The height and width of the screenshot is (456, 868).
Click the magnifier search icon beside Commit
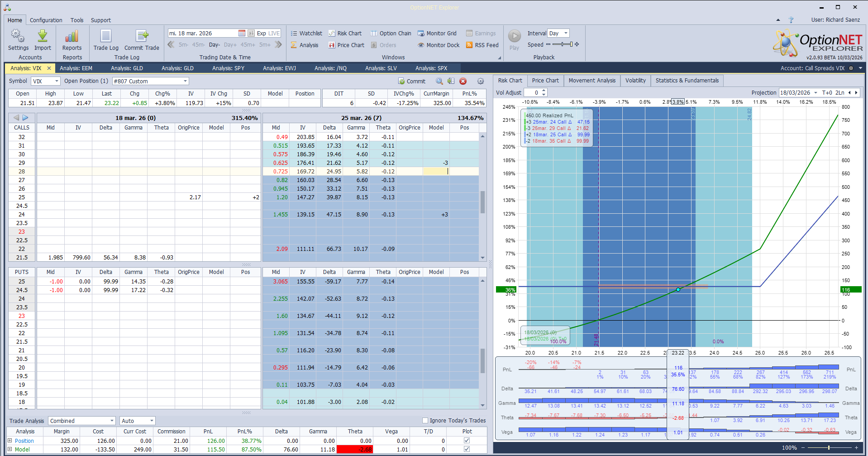click(x=439, y=81)
